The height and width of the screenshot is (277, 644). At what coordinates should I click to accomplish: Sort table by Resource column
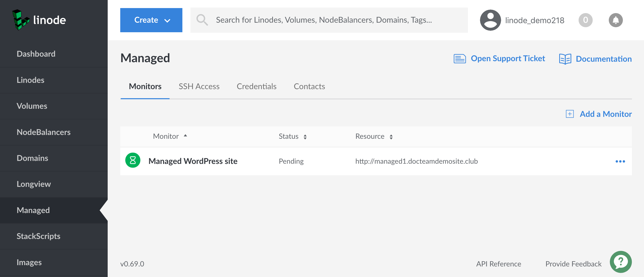(x=374, y=136)
